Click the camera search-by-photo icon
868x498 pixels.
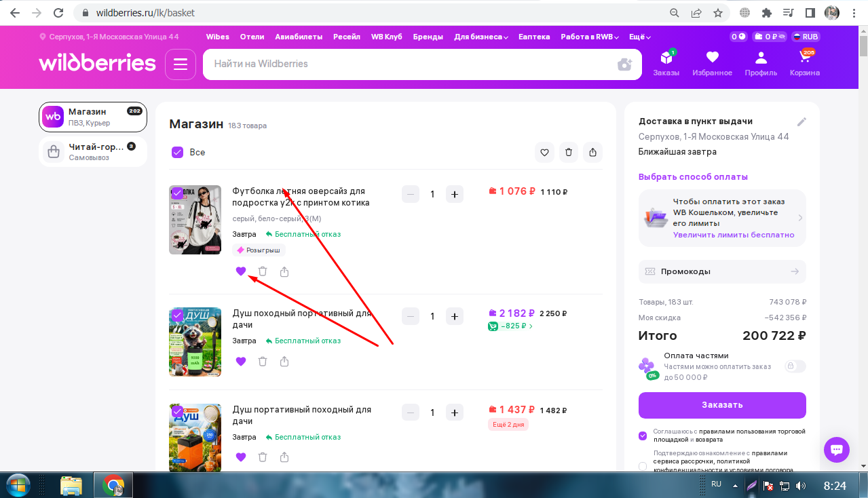[624, 64]
